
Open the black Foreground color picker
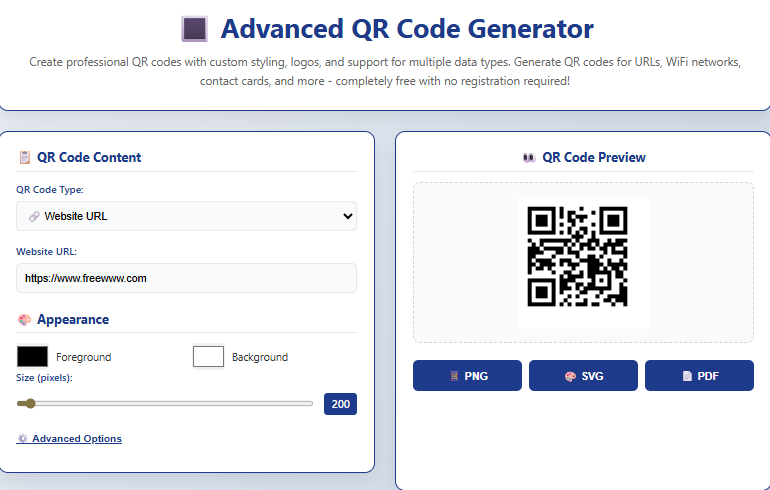pos(32,356)
